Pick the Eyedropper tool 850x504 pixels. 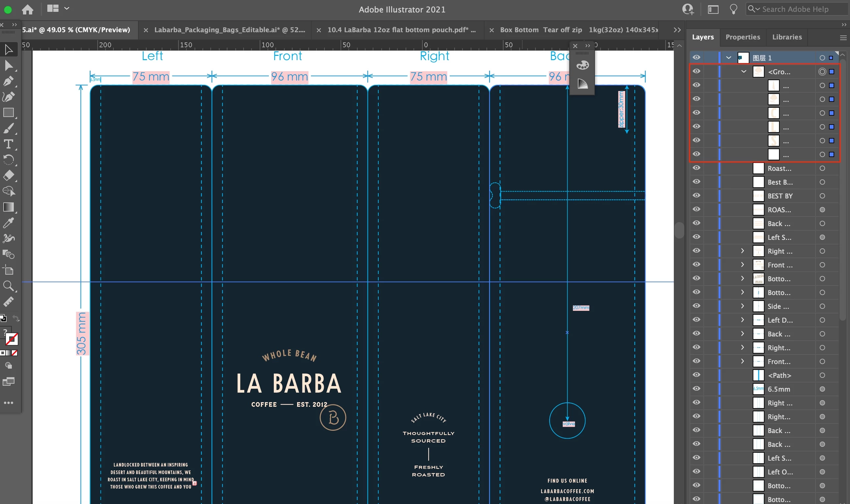[8, 223]
